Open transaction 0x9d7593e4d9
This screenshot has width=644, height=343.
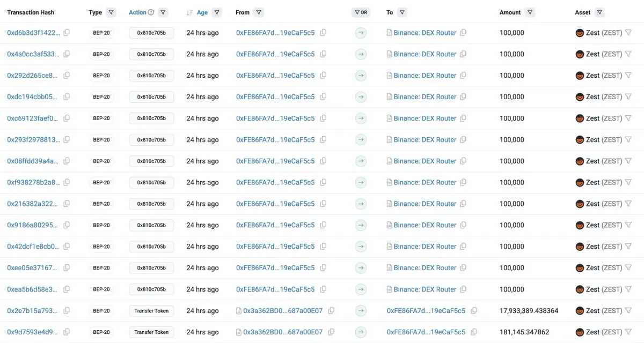(32, 332)
